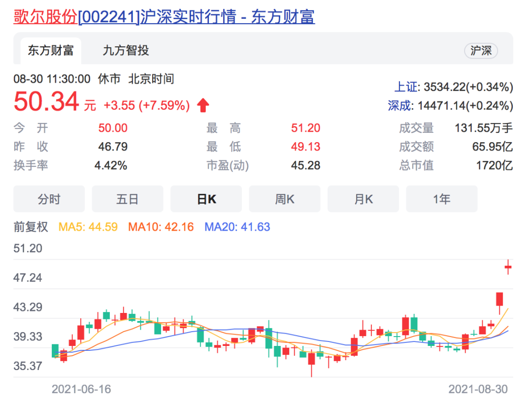The image size is (532, 403).
Task: Show the 1年 one-year chart
Action: tap(441, 199)
